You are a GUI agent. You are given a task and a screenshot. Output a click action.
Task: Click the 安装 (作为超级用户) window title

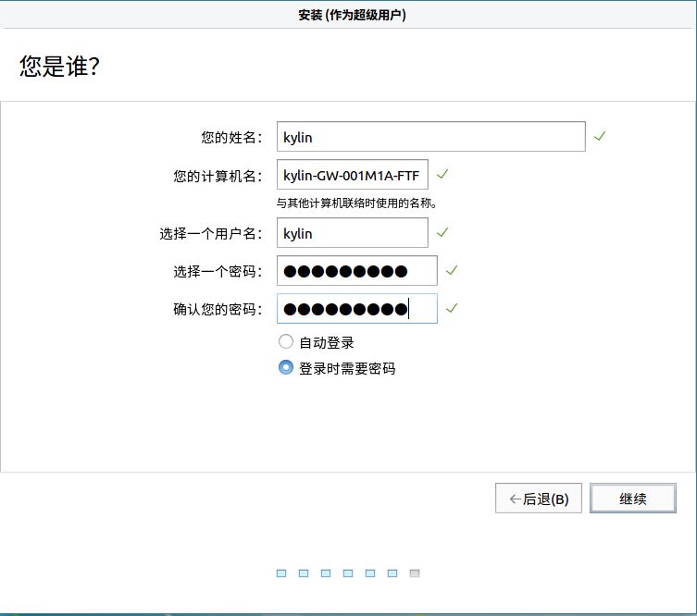(x=352, y=15)
